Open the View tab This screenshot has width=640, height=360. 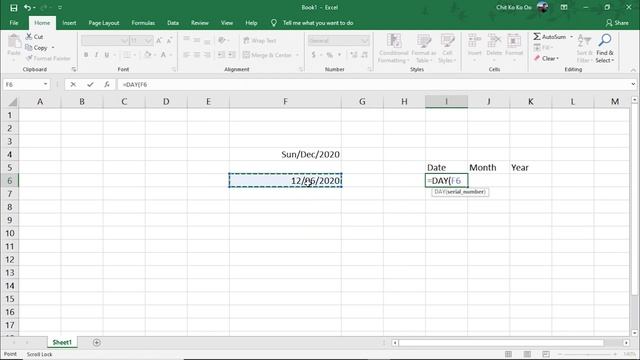point(227,23)
